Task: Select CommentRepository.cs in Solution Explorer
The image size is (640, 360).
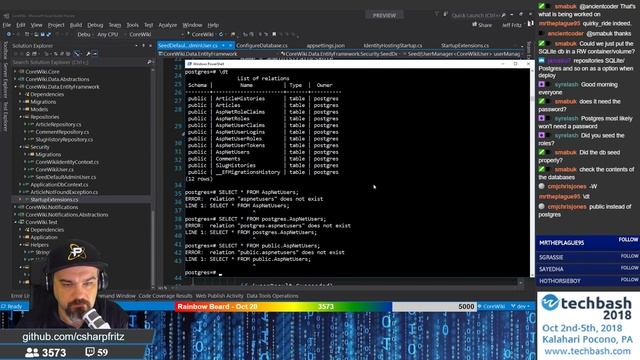Action: (x=62, y=132)
